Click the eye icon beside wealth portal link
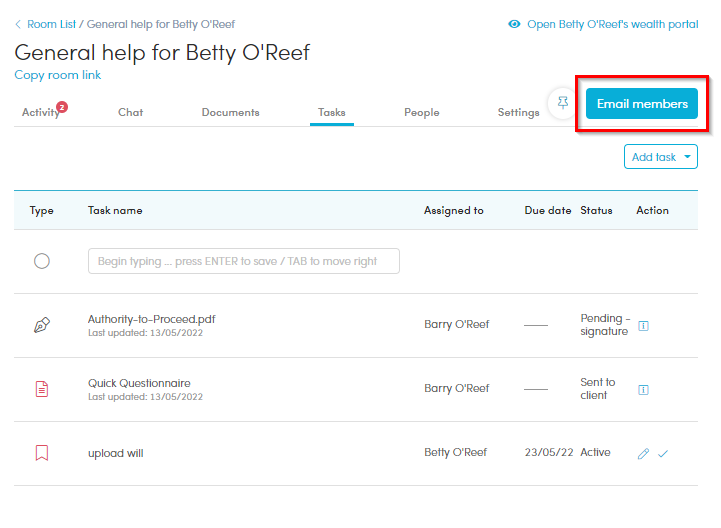 click(514, 24)
